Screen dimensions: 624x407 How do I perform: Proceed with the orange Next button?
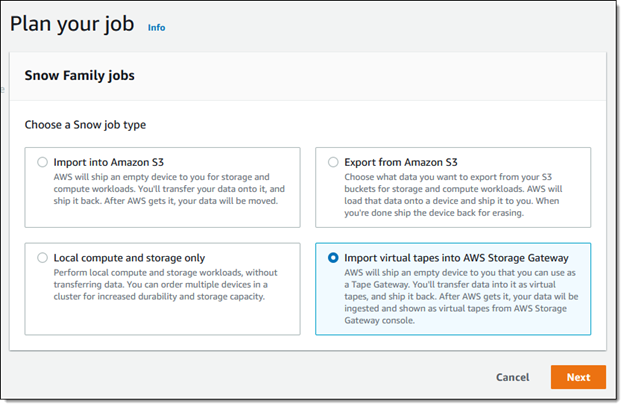[578, 377]
